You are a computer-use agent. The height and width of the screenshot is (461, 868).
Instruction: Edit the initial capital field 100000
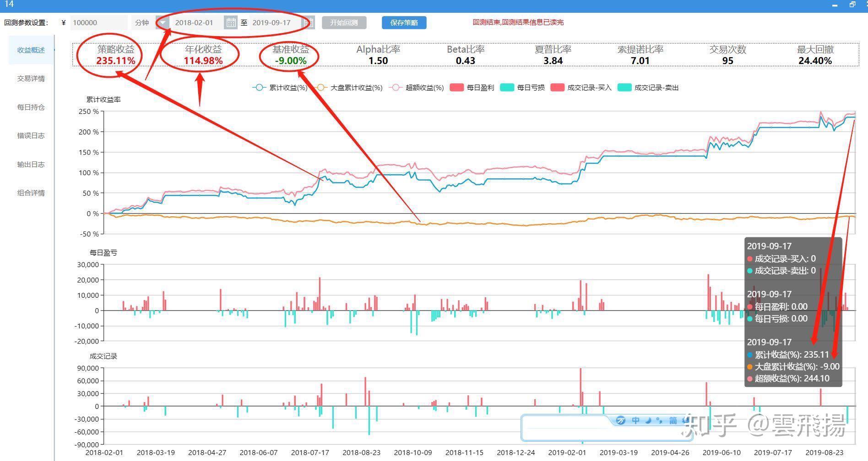98,22
